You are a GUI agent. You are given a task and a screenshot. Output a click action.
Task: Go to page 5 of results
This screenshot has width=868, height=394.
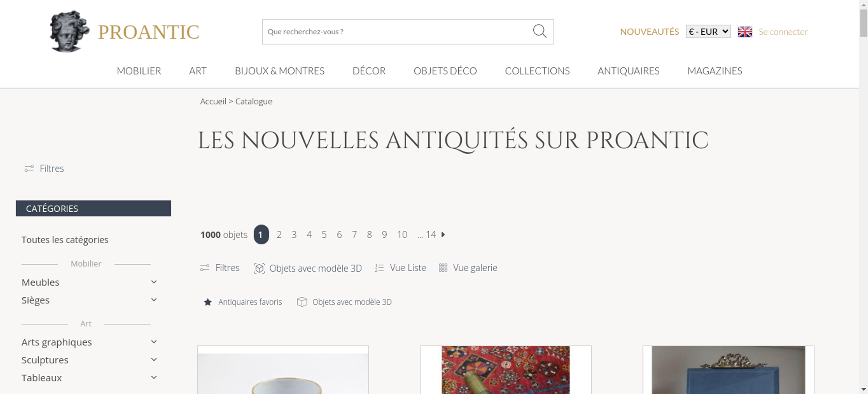pyautogui.click(x=324, y=235)
